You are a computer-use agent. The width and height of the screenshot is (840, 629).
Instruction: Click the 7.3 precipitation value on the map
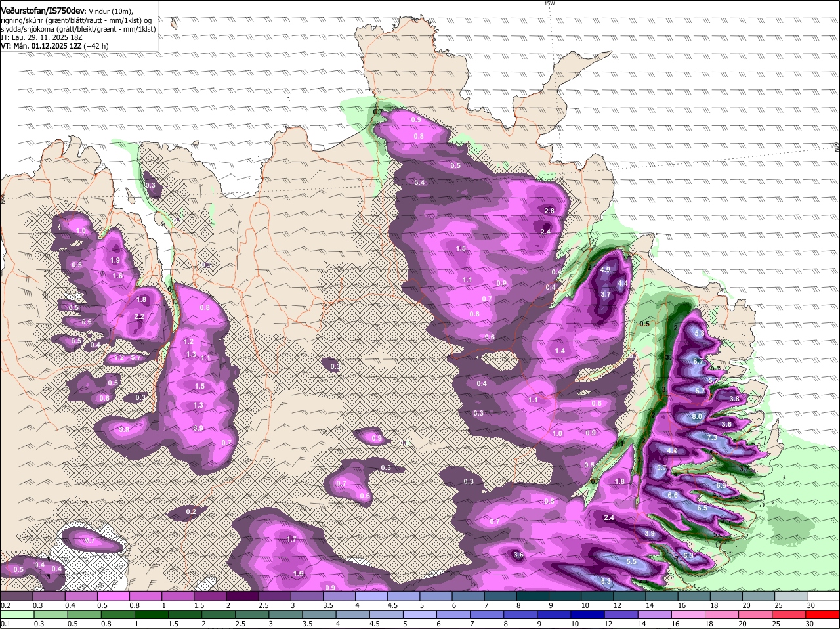(x=712, y=437)
